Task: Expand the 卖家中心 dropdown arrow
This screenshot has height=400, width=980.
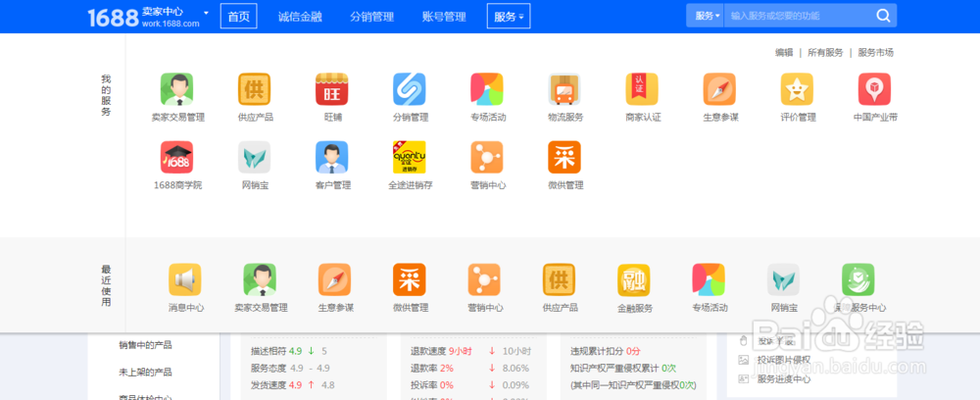Action: click(206, 13)
